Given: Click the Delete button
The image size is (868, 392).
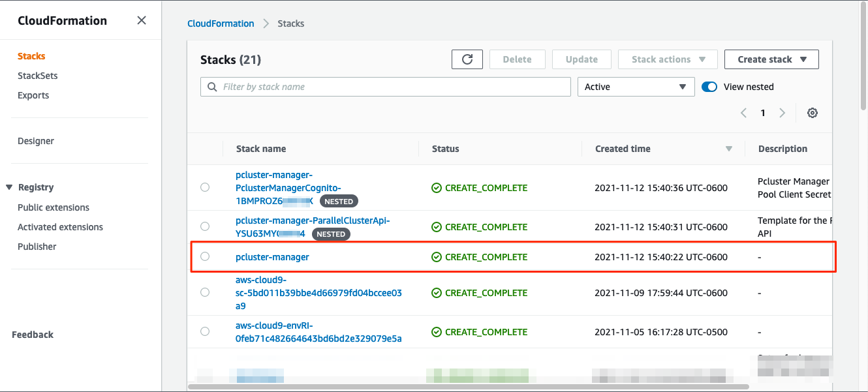Looking at the screenshot, I should pos(517,59).
